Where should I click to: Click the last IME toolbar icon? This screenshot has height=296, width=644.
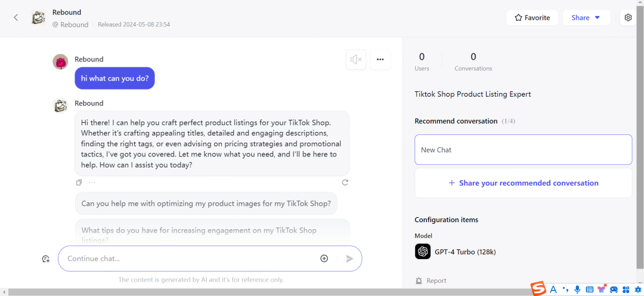[637, 289]
